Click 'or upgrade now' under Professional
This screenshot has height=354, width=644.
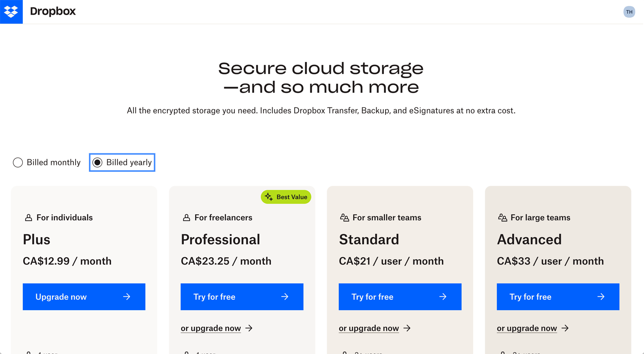point(216,328)
